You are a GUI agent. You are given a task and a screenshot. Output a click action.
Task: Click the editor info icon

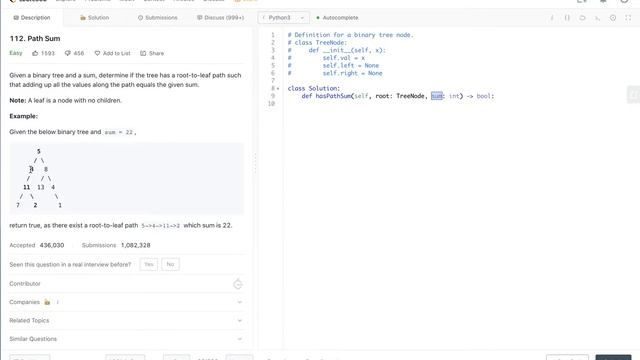(x=552, y=18)
